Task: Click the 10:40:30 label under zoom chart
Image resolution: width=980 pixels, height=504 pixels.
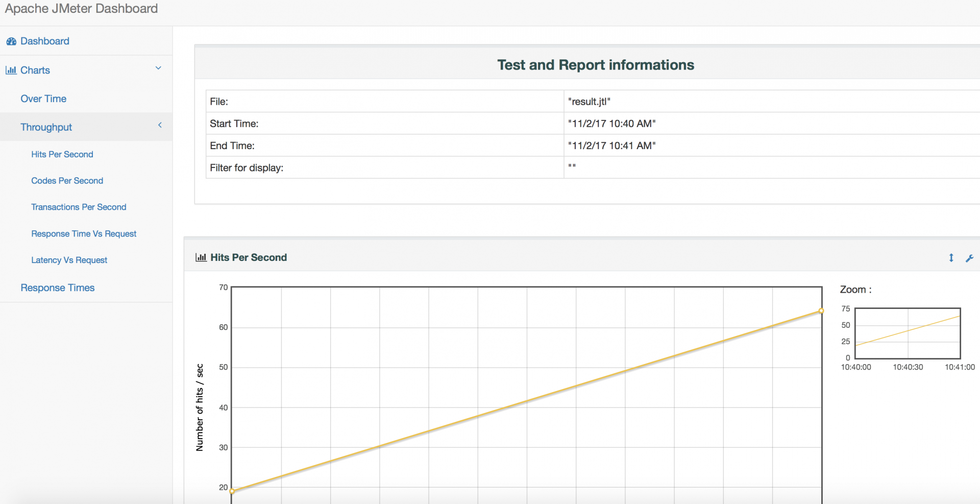Action: coord(908,367)
